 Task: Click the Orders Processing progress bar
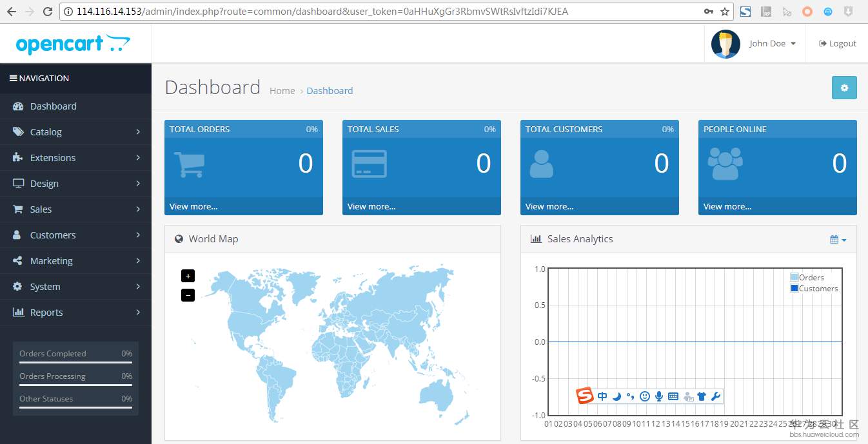click(75, 385)
